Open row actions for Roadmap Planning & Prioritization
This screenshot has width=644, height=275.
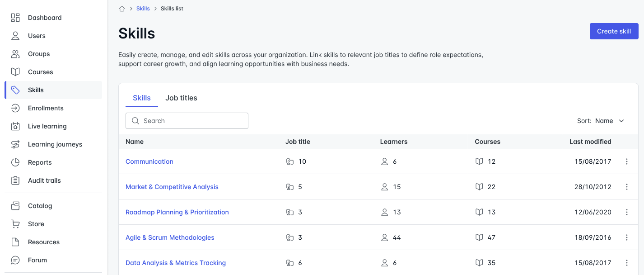tap(627, 212)
